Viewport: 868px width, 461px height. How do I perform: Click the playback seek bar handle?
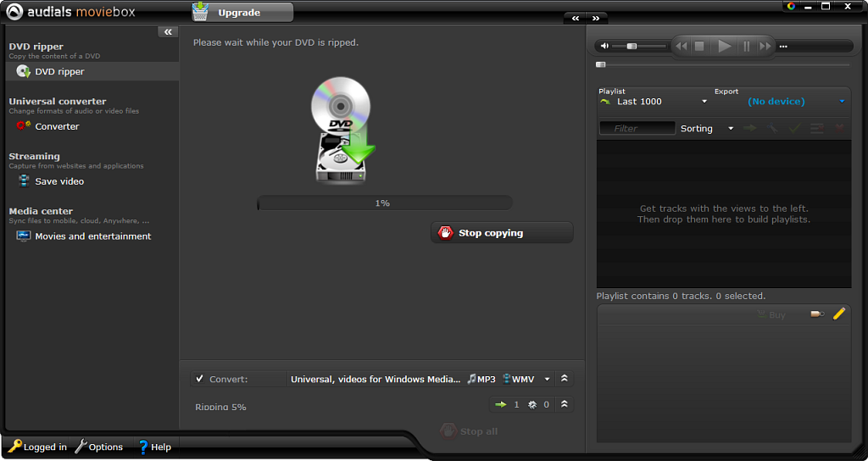tap(601, 64)
